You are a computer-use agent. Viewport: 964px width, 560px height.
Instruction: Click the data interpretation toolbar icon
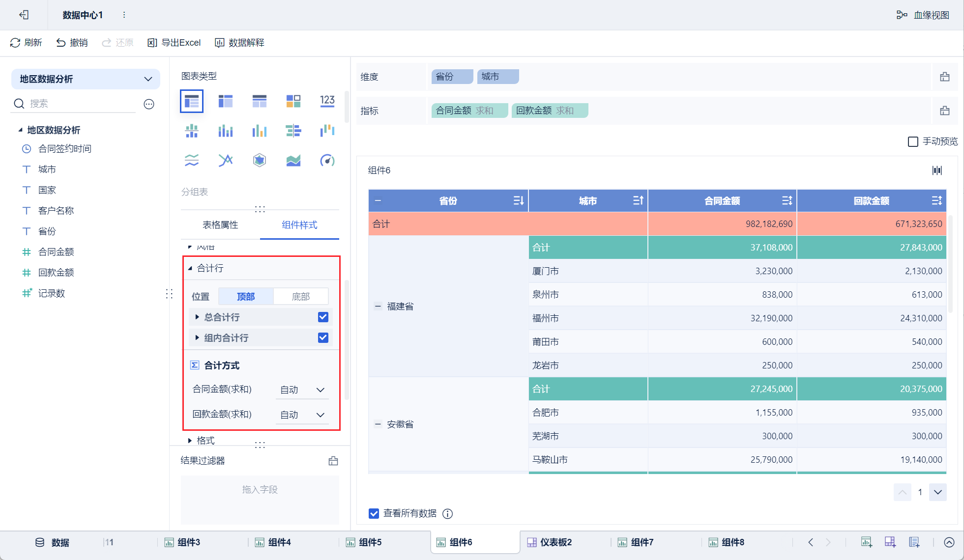[220, 43]
